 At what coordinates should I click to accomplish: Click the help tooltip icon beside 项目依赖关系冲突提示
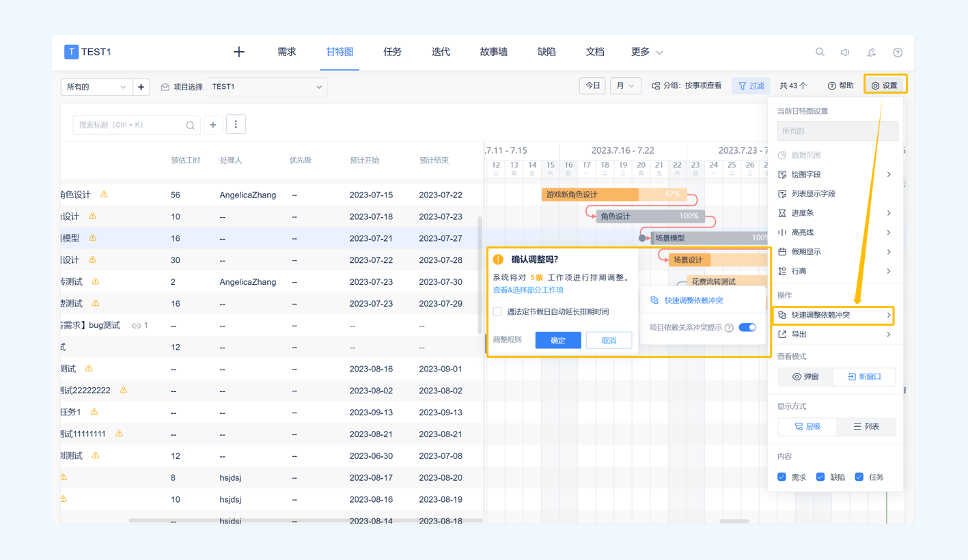(729, 328)
